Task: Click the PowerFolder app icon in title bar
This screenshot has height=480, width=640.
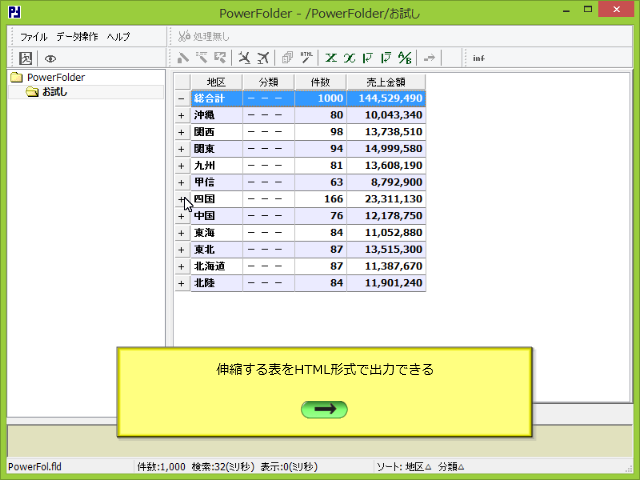Action: coord(15,12)
